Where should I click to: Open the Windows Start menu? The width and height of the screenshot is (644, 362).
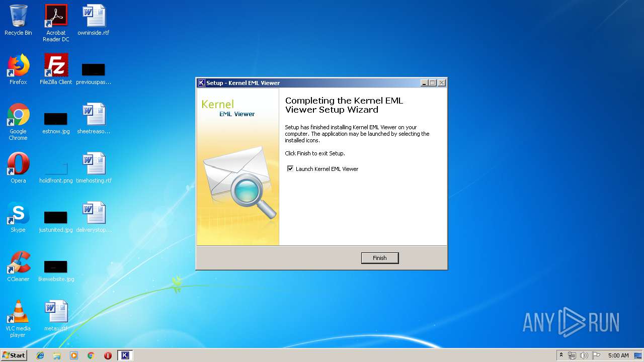point(14,355)
